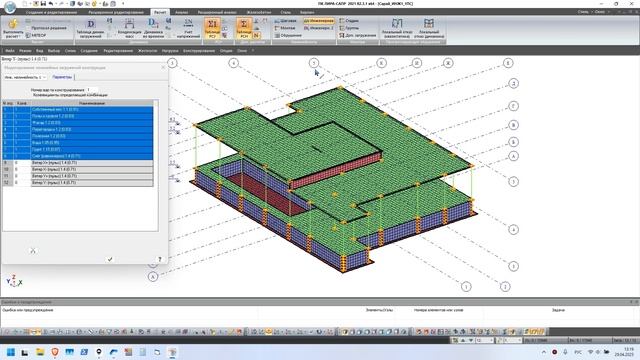The height and width of the screenshot is (360, 640).
Task: Click the undo arrow in quick access toolbar
Action: (x=51, y=4)
